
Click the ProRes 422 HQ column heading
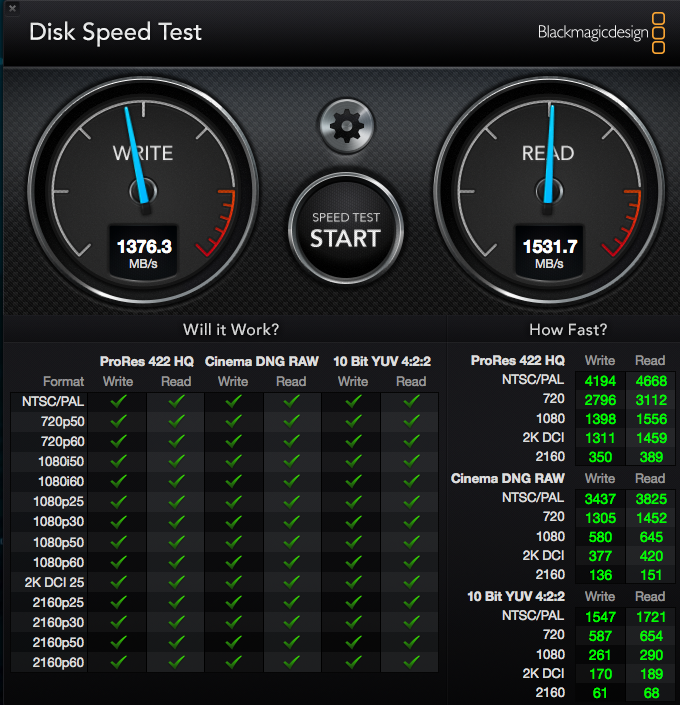click(x=147, y=361)
